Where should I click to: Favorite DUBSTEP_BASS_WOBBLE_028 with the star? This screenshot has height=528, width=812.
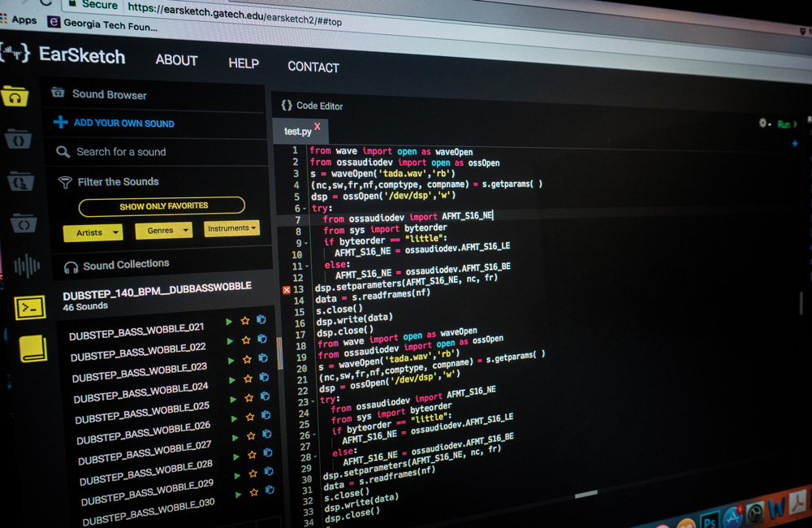point(253,454)
